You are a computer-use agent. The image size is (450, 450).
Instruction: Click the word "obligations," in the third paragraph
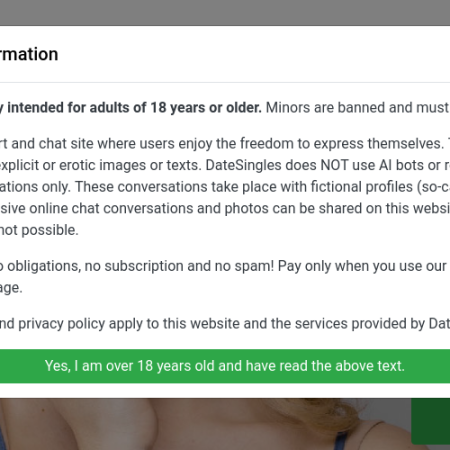[x=44, y=266]
